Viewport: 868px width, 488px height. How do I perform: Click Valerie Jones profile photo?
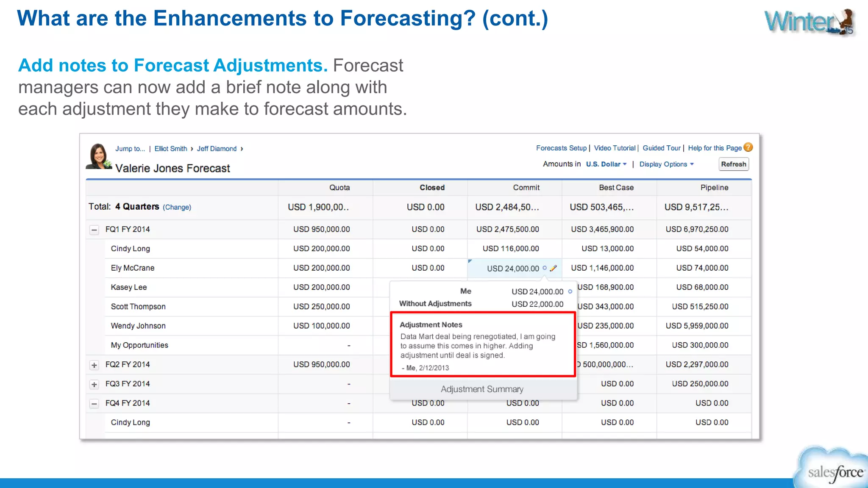pos(98,156)
